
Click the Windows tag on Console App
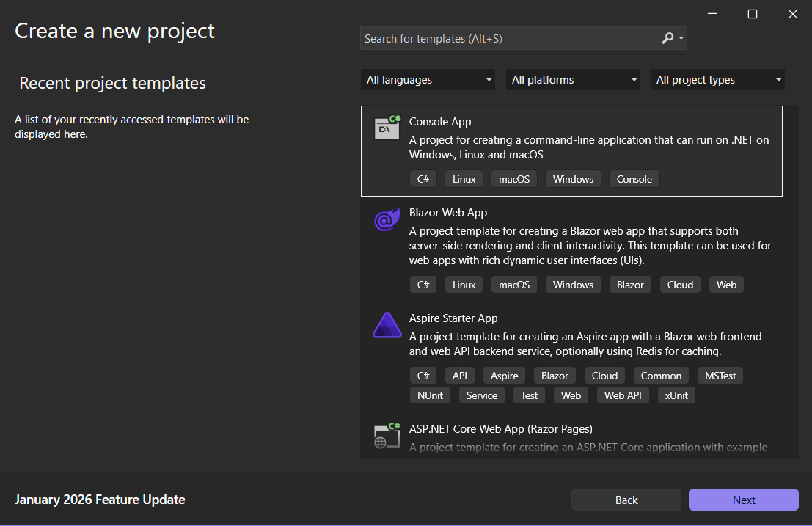[573, 178]
